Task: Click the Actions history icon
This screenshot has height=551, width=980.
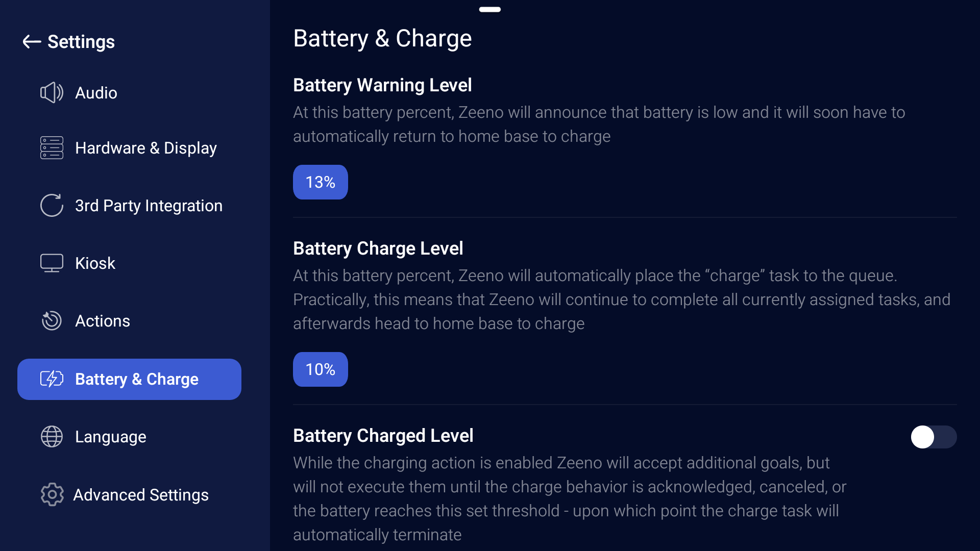Action: (x=52, y=321)
